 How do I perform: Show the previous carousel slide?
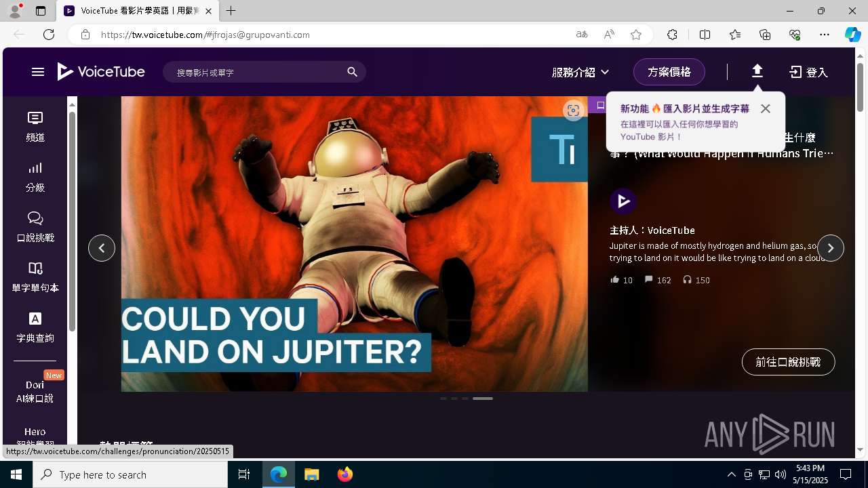click(x=102, y=248)
